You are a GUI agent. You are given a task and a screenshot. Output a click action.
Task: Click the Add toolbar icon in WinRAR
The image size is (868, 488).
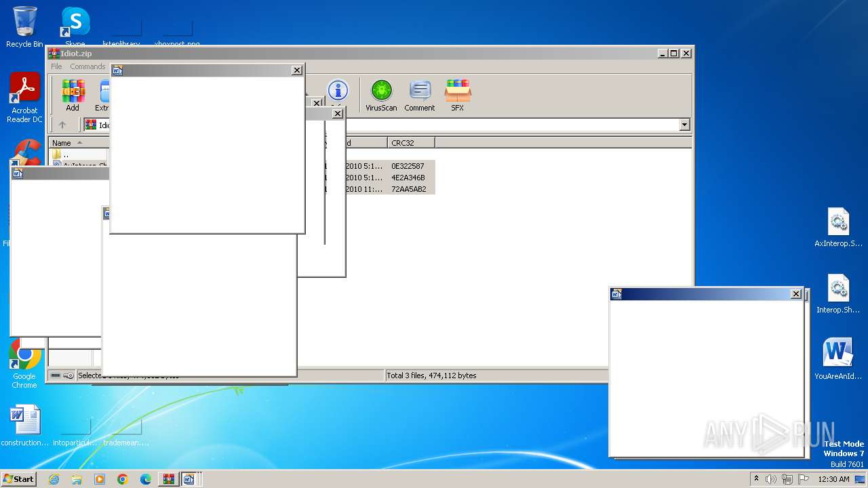[73, 95]
